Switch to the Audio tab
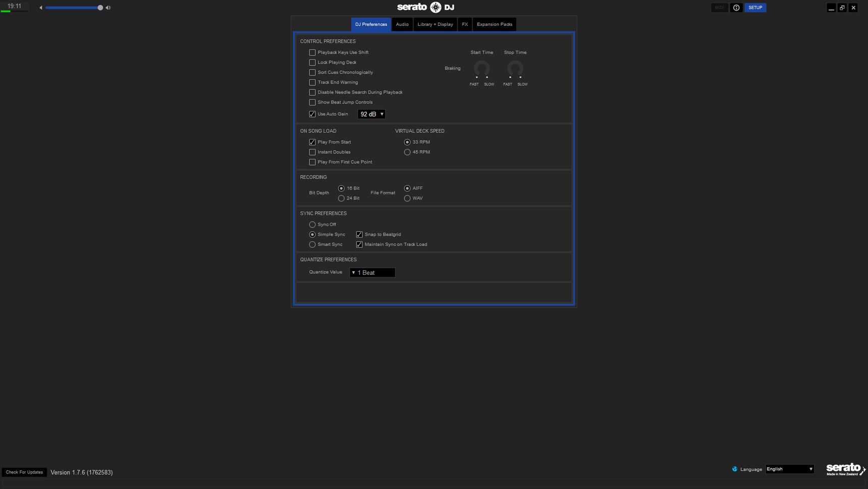Viewport: 868px width, 489px height. pyautogui.click(x=402, y=24)
